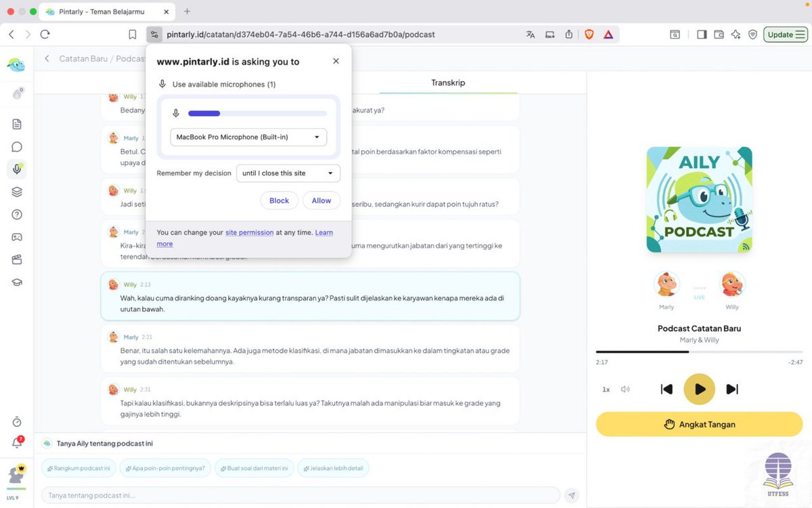Open the site permission link
The image size is (812, 508).
tap(250, 232)
